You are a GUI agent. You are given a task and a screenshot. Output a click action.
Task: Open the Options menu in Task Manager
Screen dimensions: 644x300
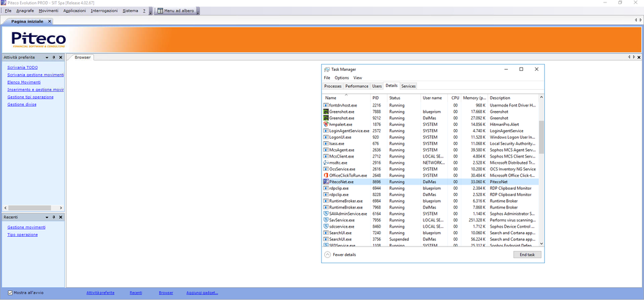342,77
